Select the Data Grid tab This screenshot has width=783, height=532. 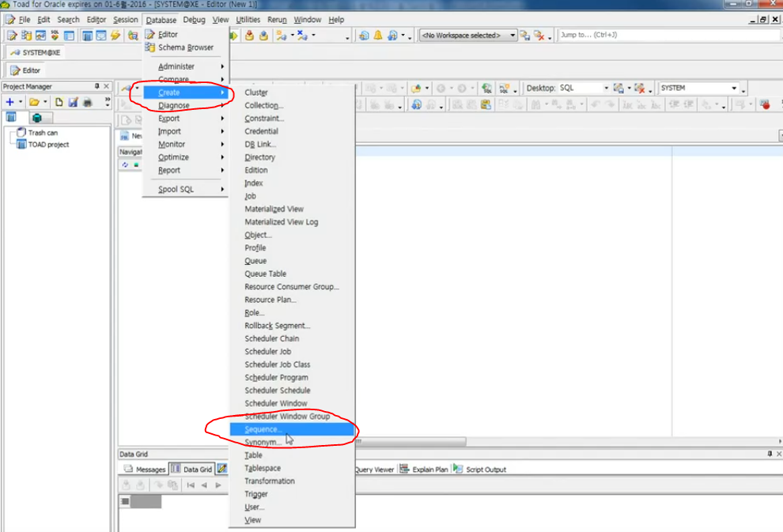pyautogui.click(x=191, y=469)
